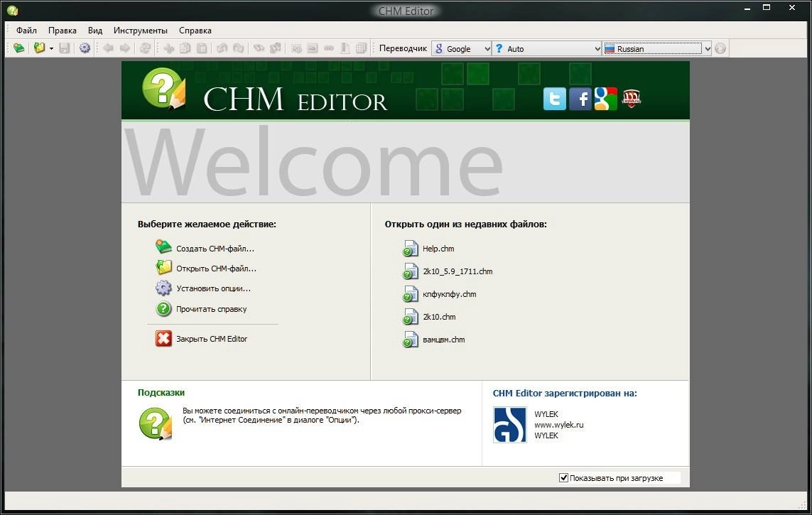Open the Russian target language dropdown
The image size is (812, 515).
(657, 48)
